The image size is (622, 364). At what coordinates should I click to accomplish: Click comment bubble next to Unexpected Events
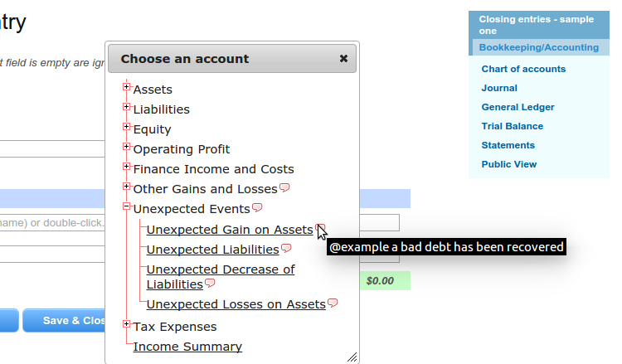coord(257,207)
